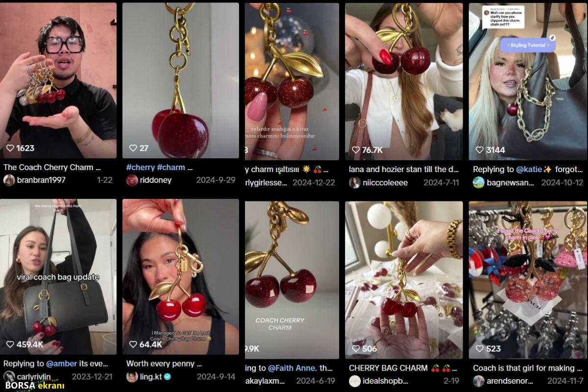588x392 pixels.
Task: Click carlyrivlin profile avatar
Action: click(x=9, y=377)
